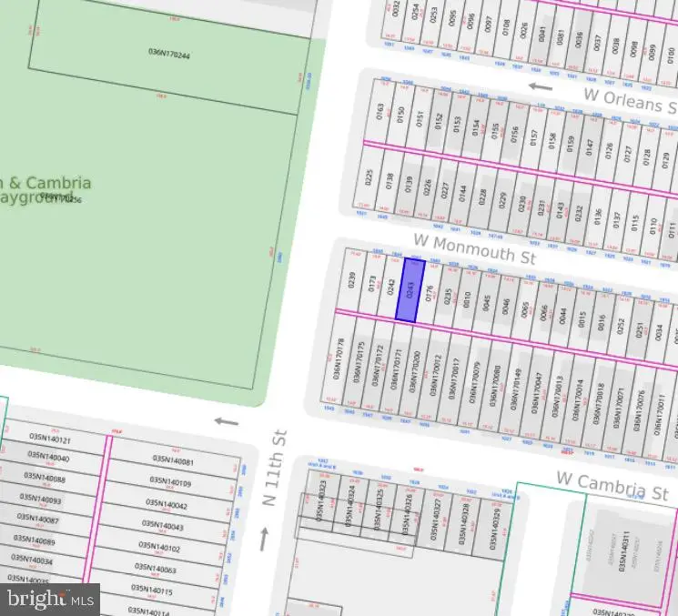Select parcel 0225 north of W Monmouth
678x616 pixels.
click(x=369, y=176)
